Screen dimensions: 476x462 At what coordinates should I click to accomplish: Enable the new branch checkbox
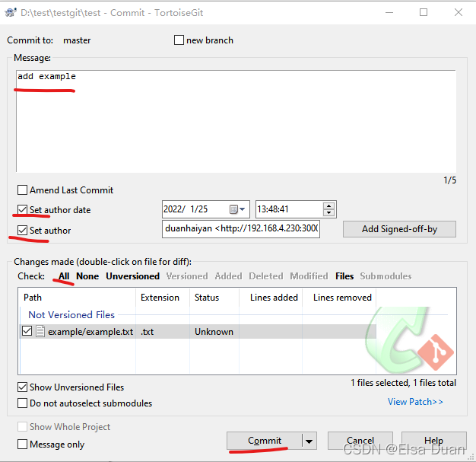[x=179, y=40]
